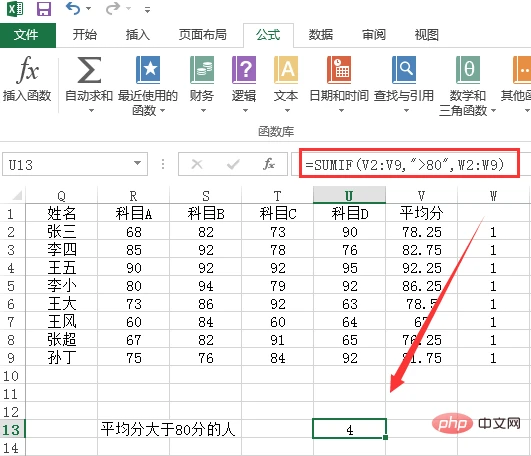Select the 82.75 average cell

[421, 250]
